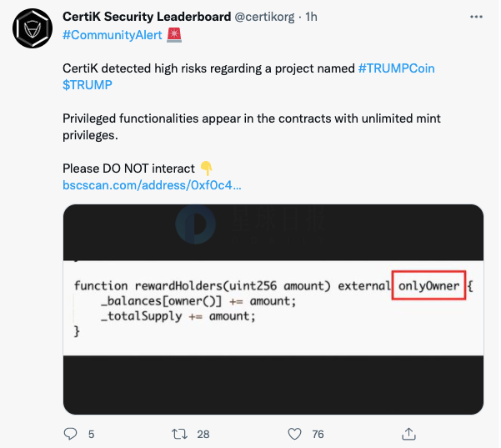Viewport: 501px width, 448px height.
Task: Click the retweet count of 28
Action: pyautogui.click(x=203, y=435)
